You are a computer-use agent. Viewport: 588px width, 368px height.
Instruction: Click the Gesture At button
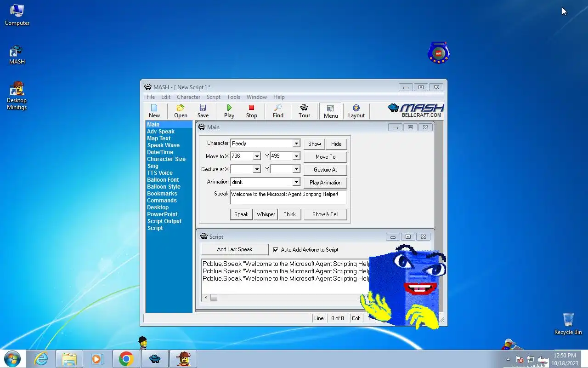click(x=325, y=170)
